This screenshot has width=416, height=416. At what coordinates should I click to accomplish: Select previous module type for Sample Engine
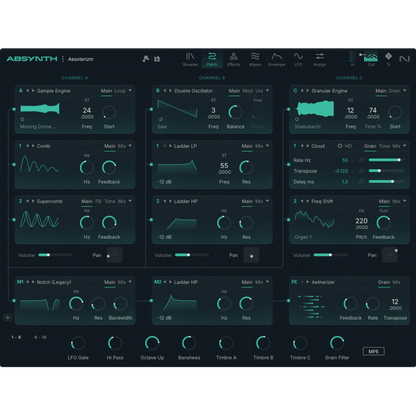[28, 91]
